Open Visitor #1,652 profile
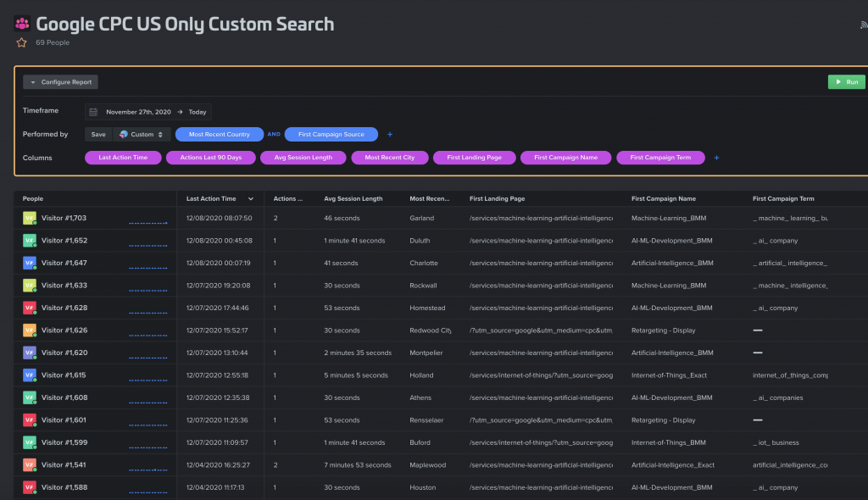The width and height of the screenshot is (868, 500). 64,241
